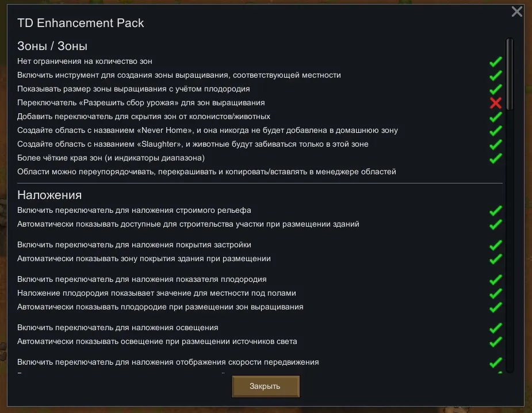Toggle «Более чёткие края зон» checkmark

click(x=495, y=158)
